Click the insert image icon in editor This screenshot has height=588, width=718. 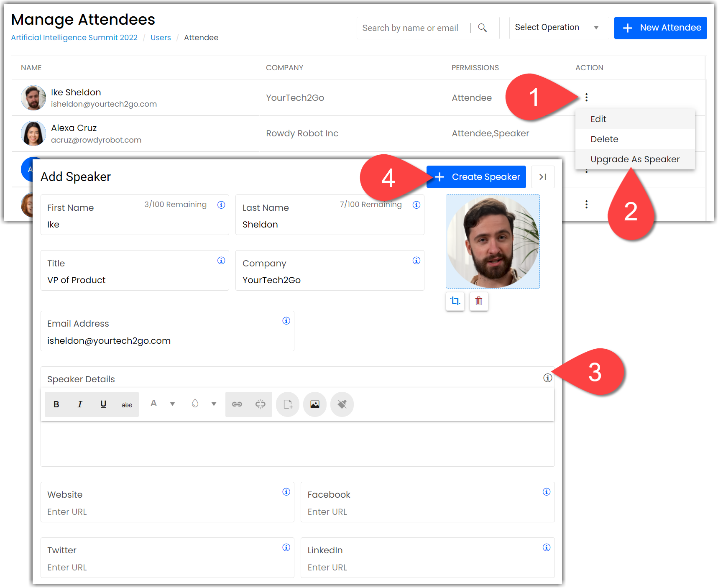point(314,404)
